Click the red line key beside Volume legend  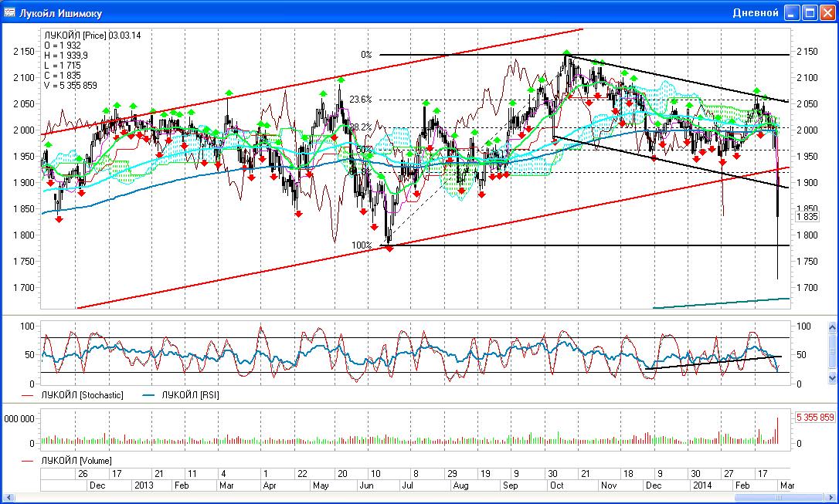click(x=28, y=462)
